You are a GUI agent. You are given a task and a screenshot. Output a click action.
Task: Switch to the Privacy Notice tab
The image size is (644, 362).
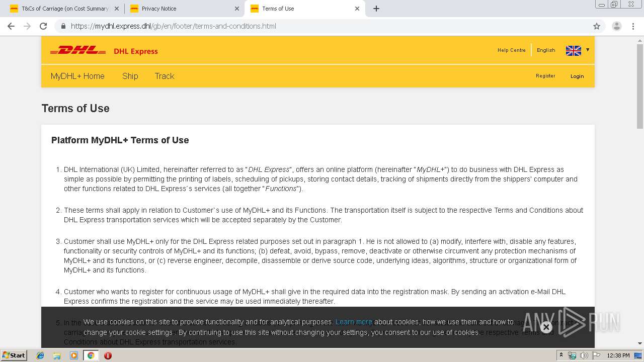coord(184,9)
